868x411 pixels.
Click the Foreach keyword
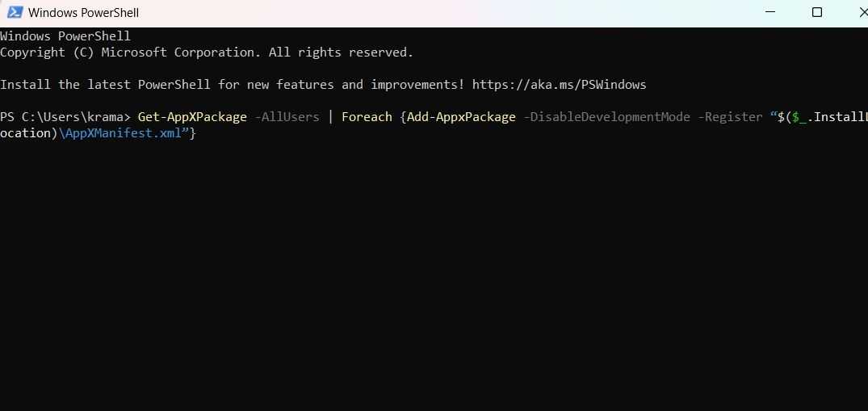coord(367,117)
